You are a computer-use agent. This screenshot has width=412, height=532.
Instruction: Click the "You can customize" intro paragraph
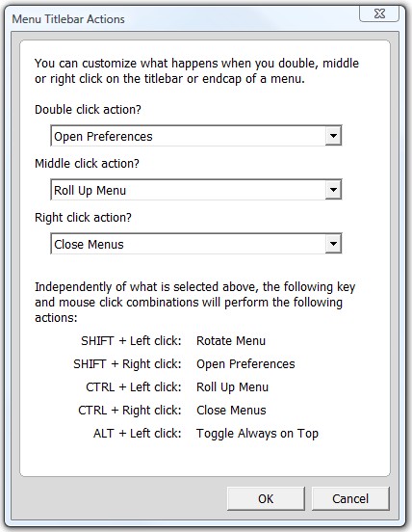pos(196,71)
